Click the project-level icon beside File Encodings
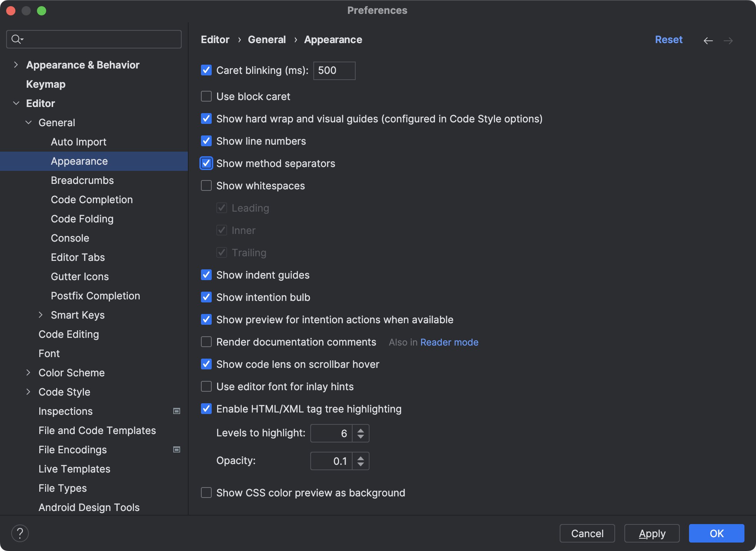The image size is (756, 551). pos(177,449)
